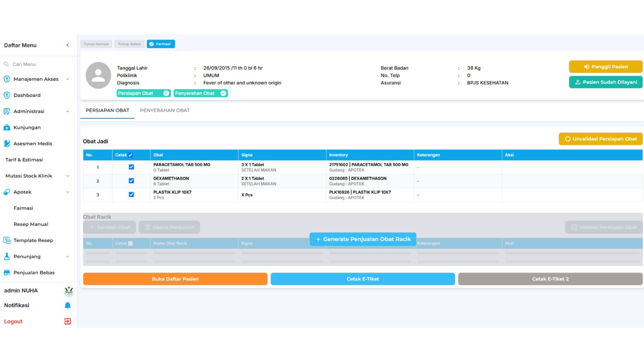Image resolution: width=644 pixels, height=362 pixels.
Task: Expand the Administrasi menu chevron
Action: click(68, 111)
